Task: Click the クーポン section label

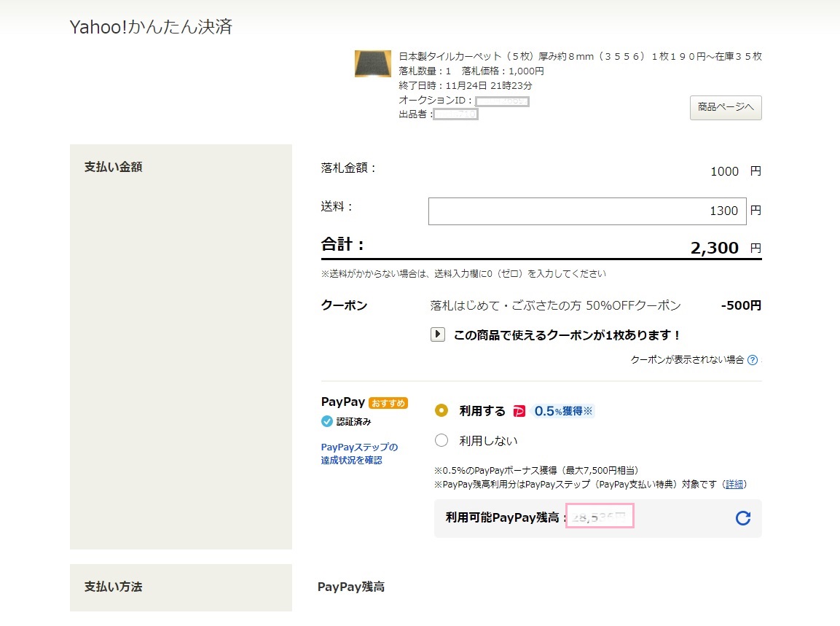Action: point(344,305)
